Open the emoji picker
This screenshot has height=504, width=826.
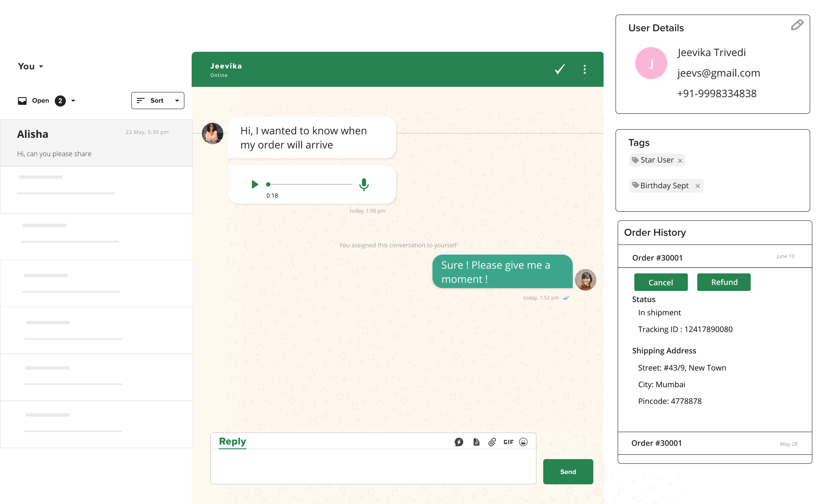click(523, 442)
